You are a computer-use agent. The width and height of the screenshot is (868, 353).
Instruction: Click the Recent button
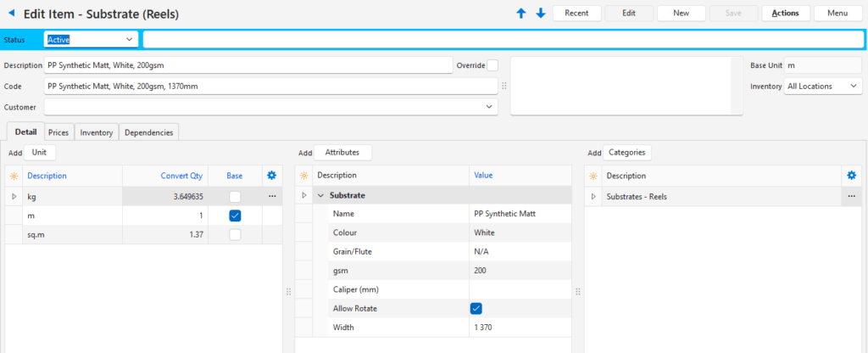click(x=576, y=14)
